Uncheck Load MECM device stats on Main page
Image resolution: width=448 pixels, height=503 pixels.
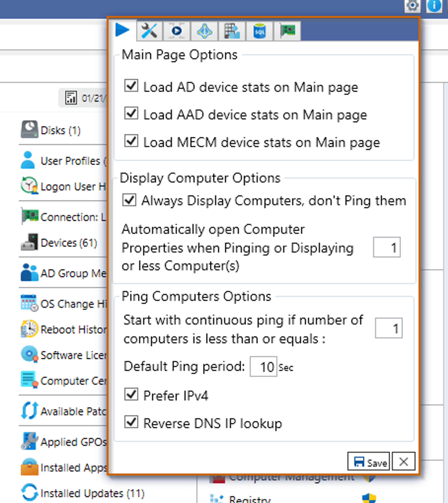click(x=131, y=141)
